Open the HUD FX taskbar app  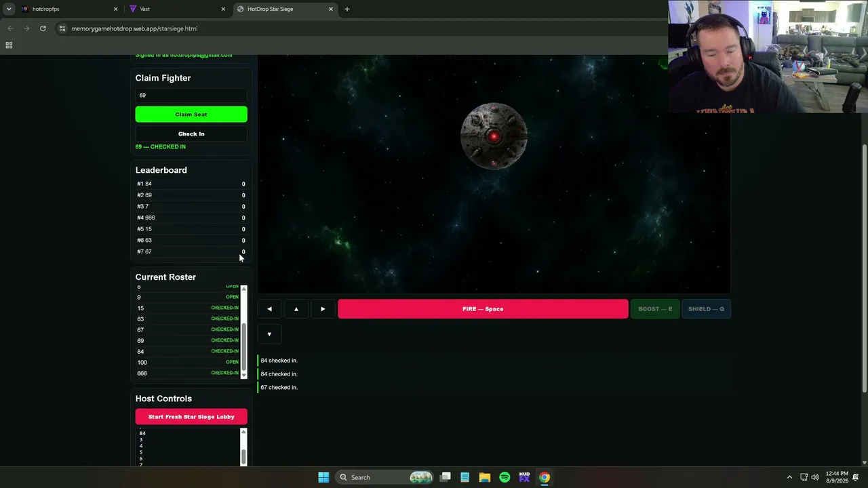click(524, 477)
